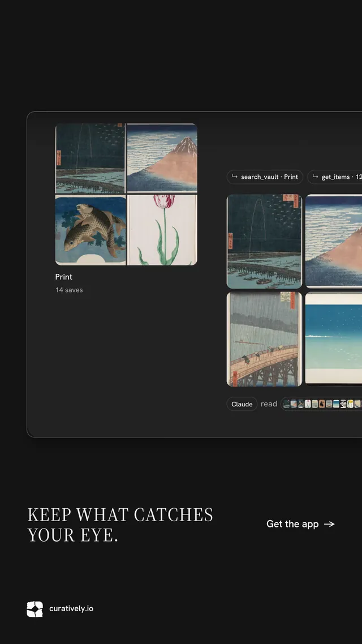Open the fireworks bridge thumbnail in Print collection
The width and height of the screenshot is (362, 644).
pyautogui.click(x=90, y=158)
